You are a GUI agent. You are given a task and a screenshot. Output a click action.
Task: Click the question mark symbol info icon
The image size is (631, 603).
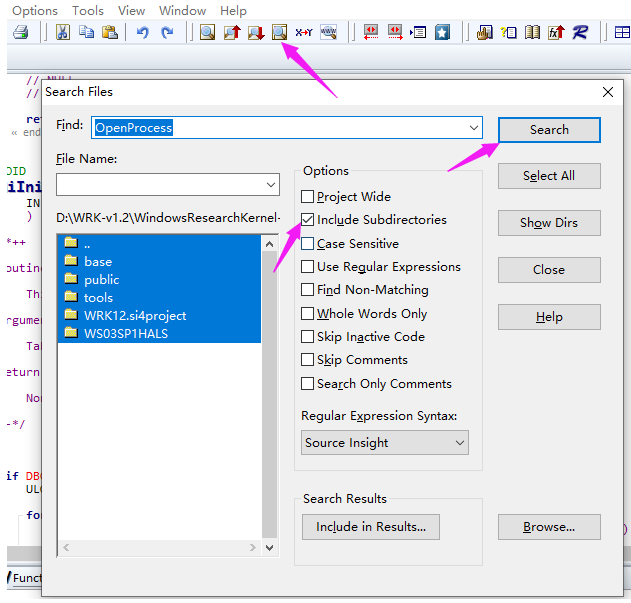click(508, 32)
